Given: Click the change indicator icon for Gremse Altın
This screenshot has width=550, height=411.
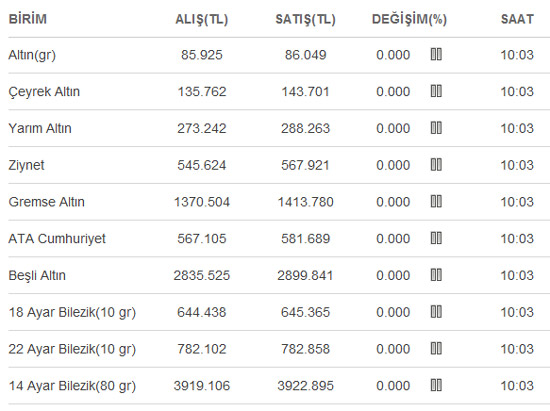Looking at the screenshot, I should pyautogui.click(x=436, y=202).
